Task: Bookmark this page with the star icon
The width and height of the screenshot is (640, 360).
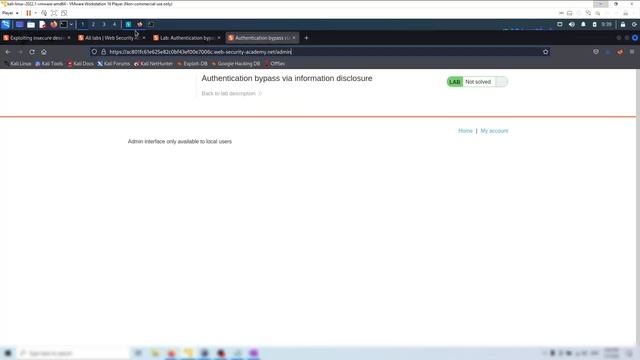Action: click(546, 52)
